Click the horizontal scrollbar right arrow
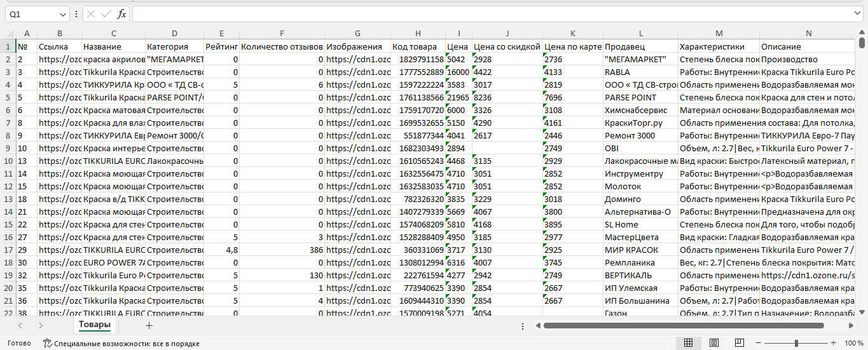 point(851,325)
